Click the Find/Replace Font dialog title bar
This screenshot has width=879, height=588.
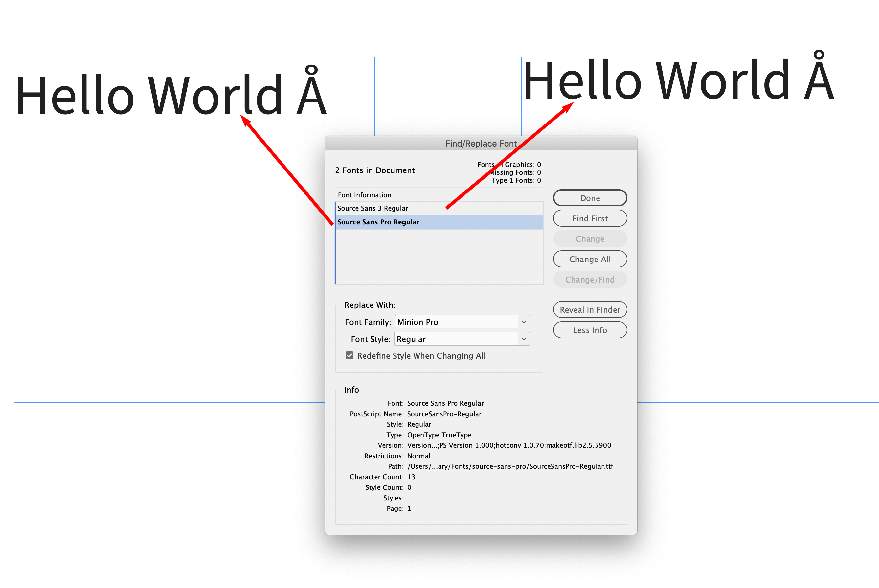[x=481, y=143]
